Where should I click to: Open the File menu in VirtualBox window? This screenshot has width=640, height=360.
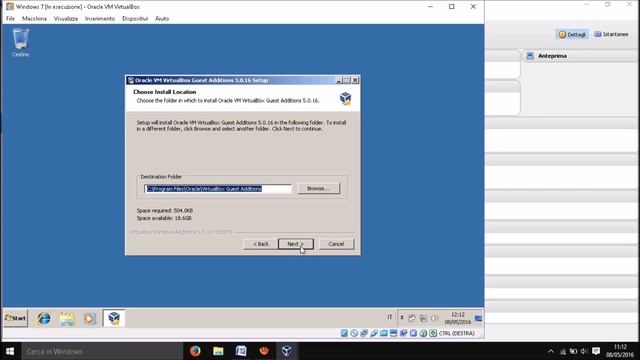[10, 18]
